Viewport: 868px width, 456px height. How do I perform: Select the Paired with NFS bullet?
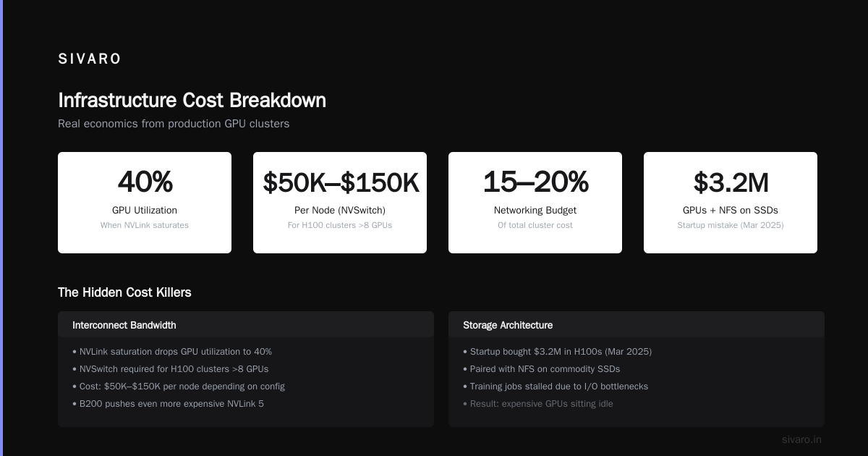[541, 369]
